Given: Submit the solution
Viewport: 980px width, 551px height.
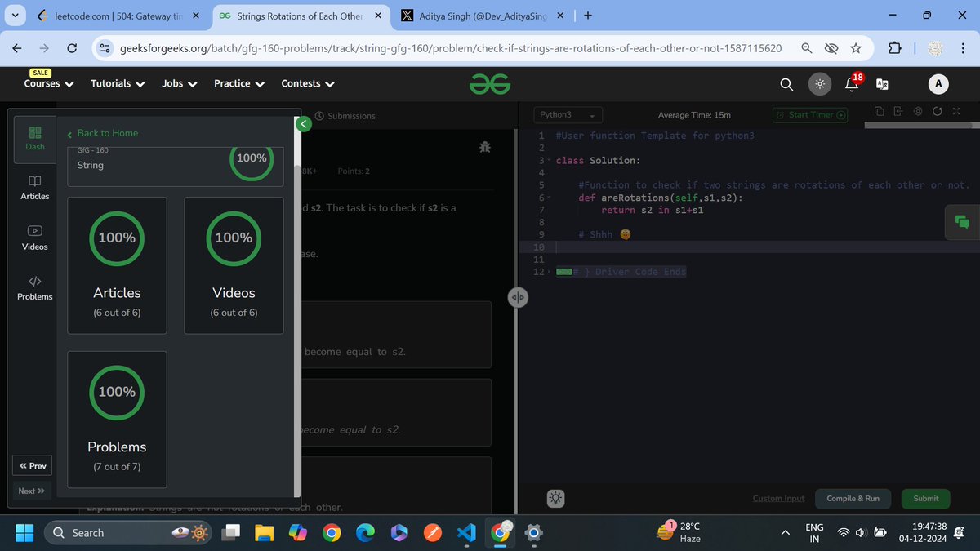Looking at the screenshot, I should pyautogui.click(x=925, y=498).
